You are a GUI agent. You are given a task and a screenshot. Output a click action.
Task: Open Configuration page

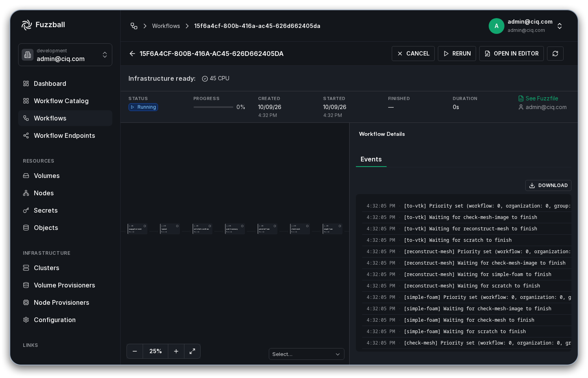65,320
